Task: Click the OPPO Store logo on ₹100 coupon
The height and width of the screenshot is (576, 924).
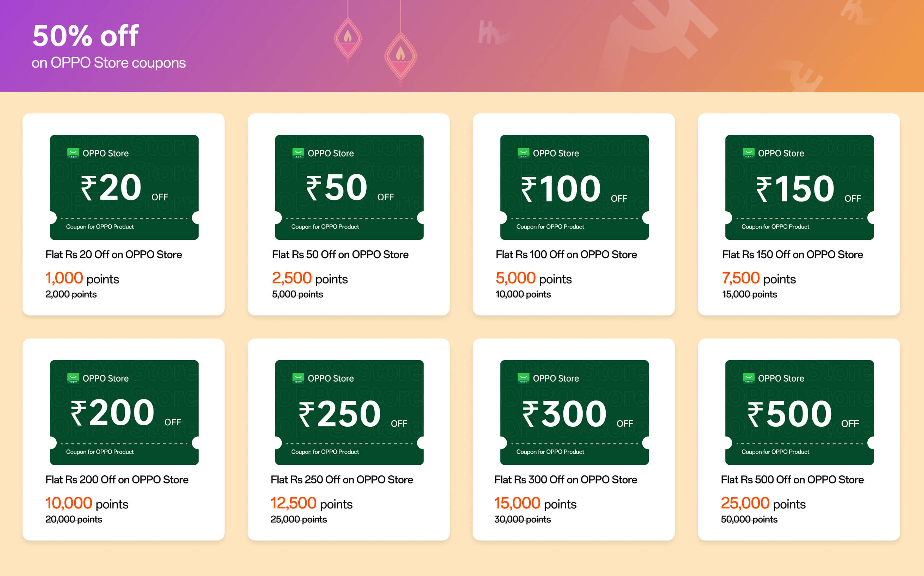Action: click(x=524, y=153)
